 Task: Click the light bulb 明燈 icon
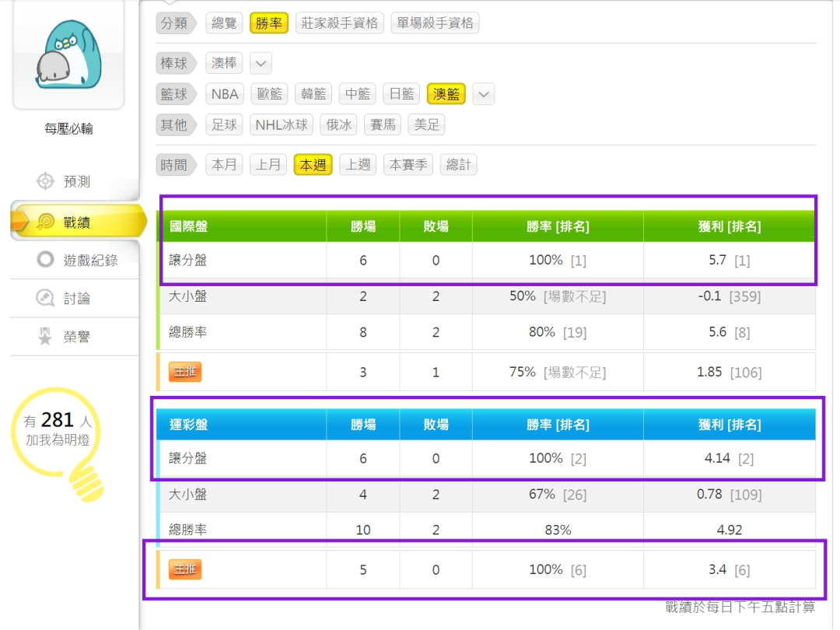58,443
